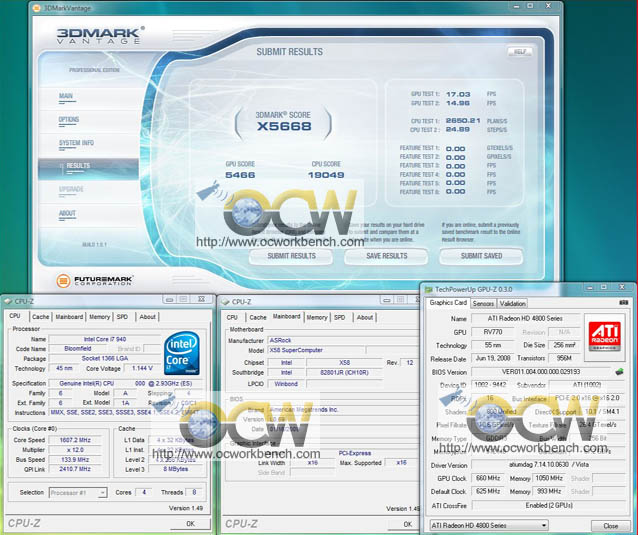Click the GPU score value 5466
This screenshot has height=535, width=638.
click(240, 175)
